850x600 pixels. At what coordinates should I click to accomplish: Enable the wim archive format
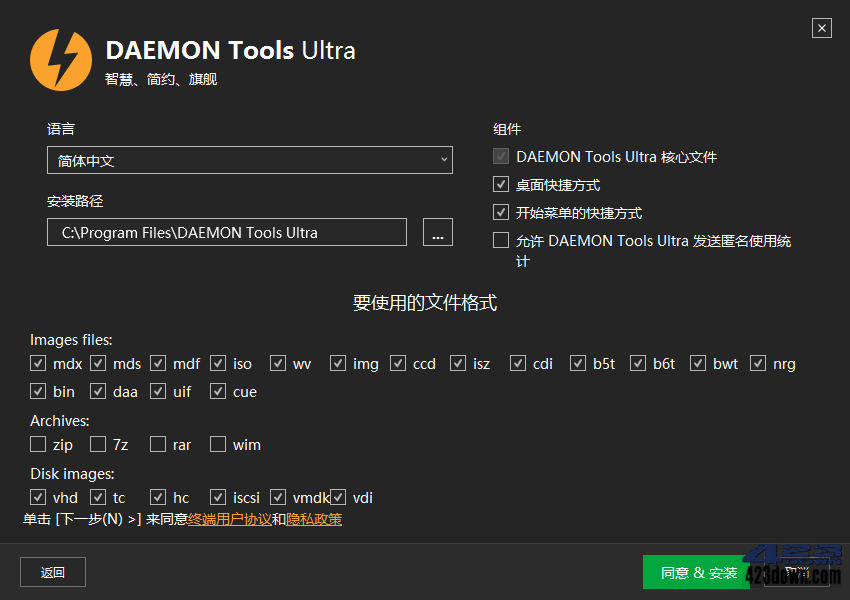[x=217, y=444]
